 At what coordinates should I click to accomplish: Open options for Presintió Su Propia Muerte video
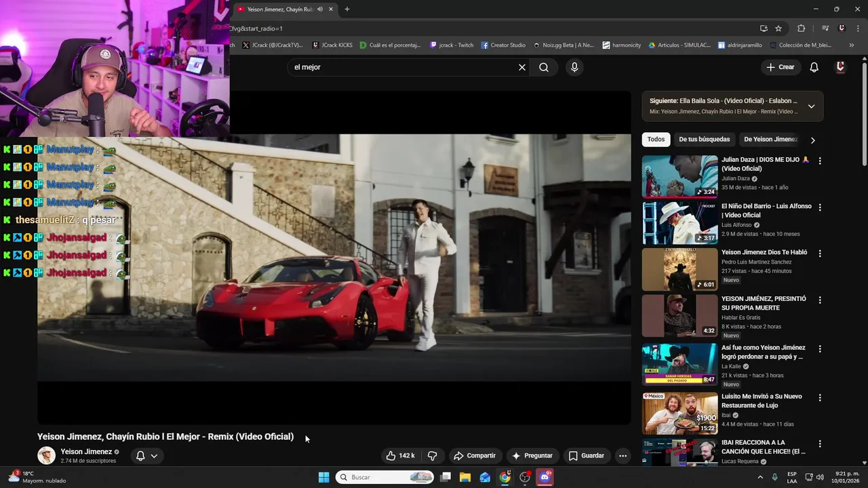coord(820,300)
